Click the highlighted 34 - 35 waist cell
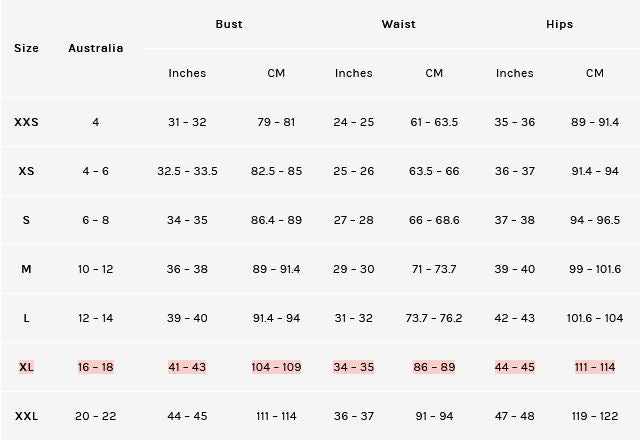This screenshot has width=644, height=441. pyautogui.click(x=354, y=367)
